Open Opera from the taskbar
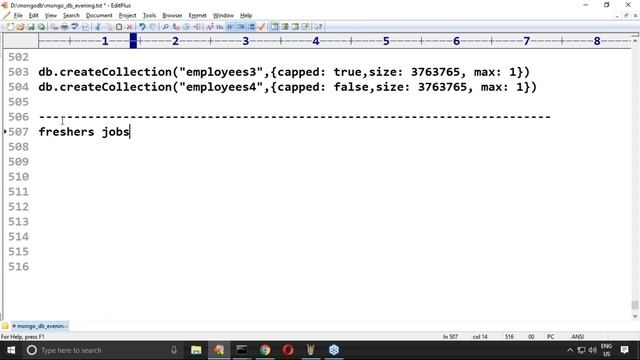The image size is (640, 360). coord(288,350)
